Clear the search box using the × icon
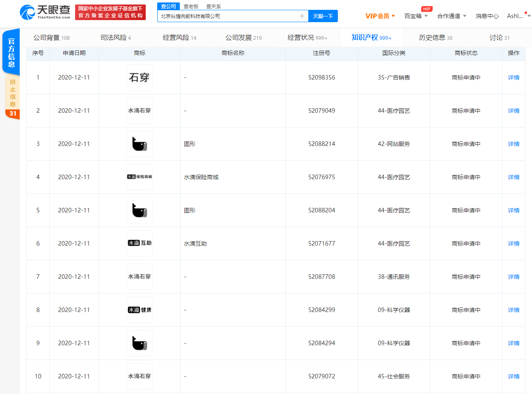The width and height of the screenshot is (532, 394). [x=302, y=16]
